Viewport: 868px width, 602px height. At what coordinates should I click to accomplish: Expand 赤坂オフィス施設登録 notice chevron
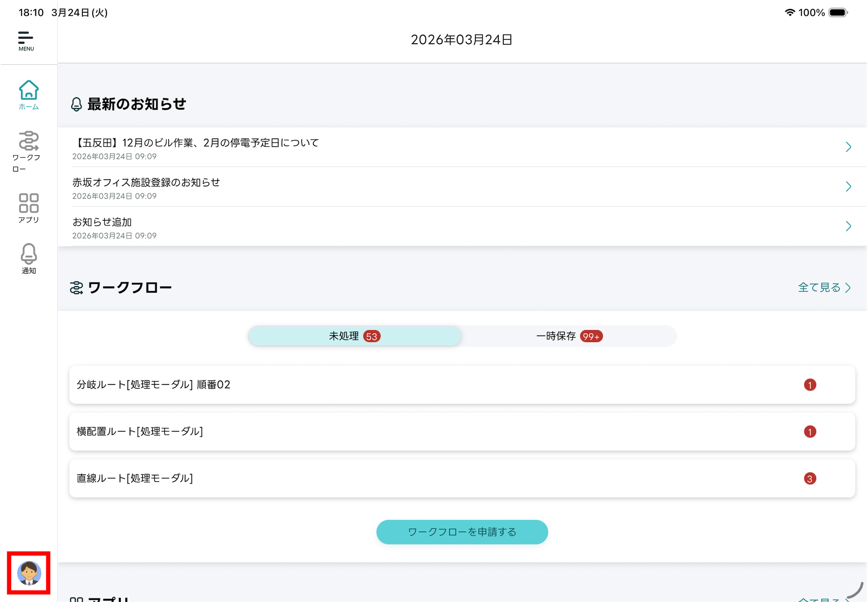pyautogui.click(x=848, y=186)
